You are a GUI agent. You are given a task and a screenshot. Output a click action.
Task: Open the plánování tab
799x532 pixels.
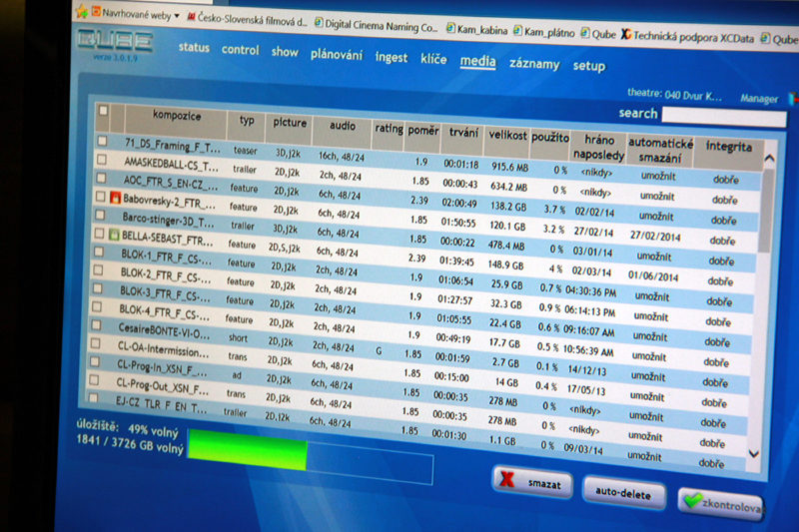pyautogui.click(x=336, y=54)
